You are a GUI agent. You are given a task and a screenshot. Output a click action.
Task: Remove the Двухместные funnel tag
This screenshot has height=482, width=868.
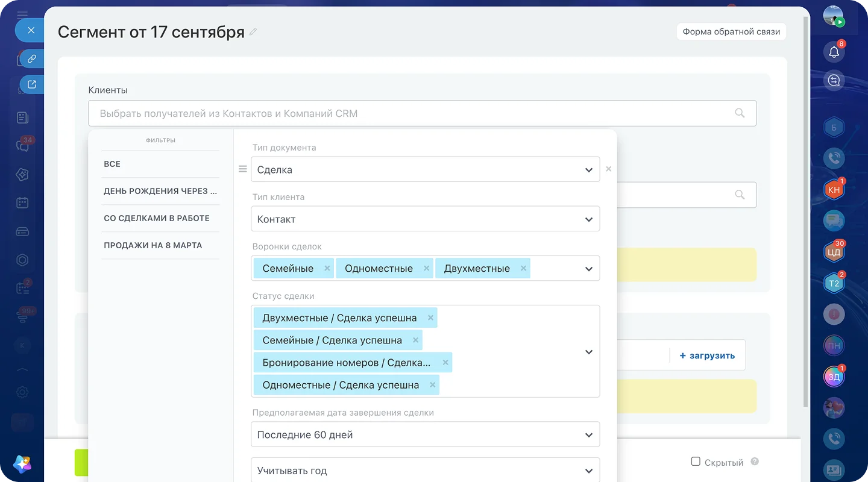(523, 268)
